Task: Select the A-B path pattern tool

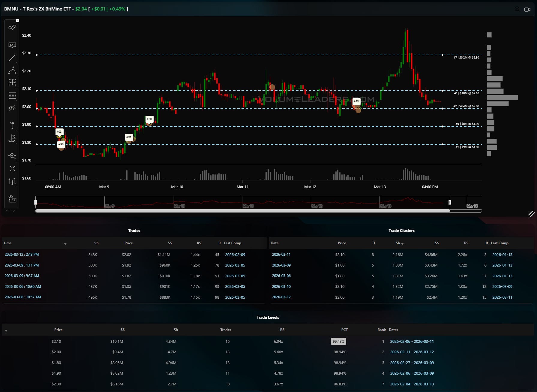Action: [x=12, y=71]
